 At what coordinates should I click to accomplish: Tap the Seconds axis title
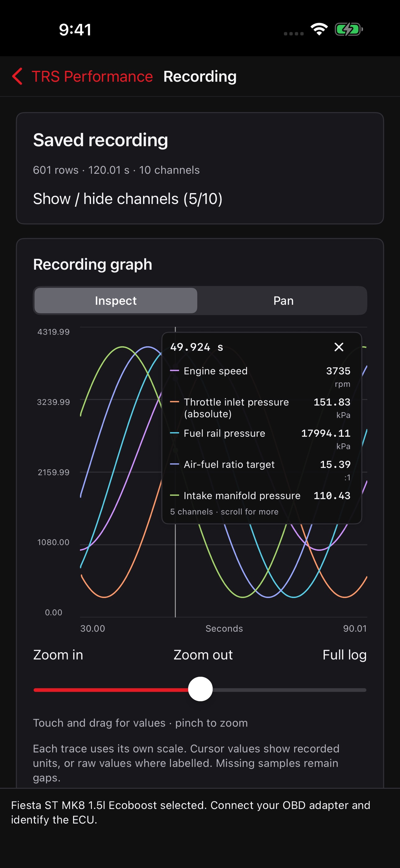click(x=224, y=628)
